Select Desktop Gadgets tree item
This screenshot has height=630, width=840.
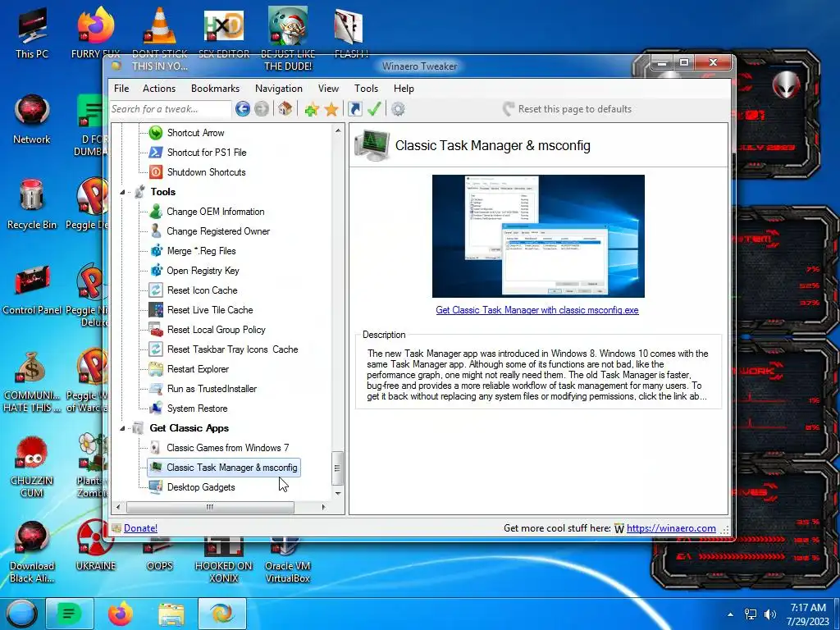tap(201, 487)
